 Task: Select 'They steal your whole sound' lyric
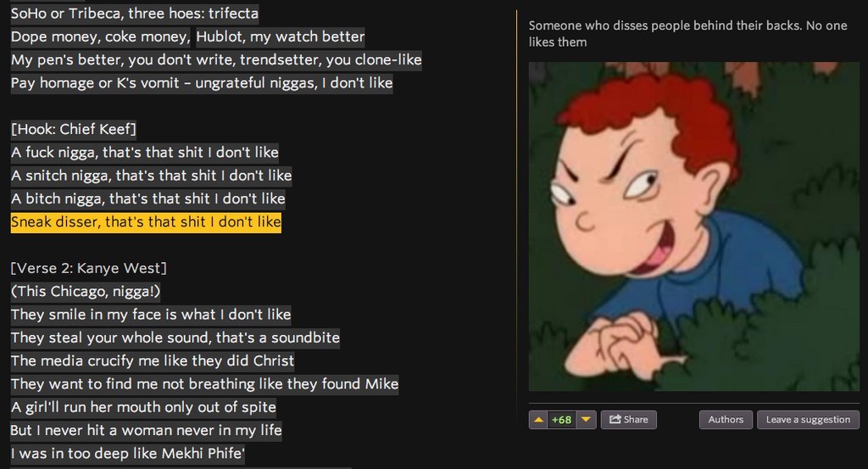point(175,338)
